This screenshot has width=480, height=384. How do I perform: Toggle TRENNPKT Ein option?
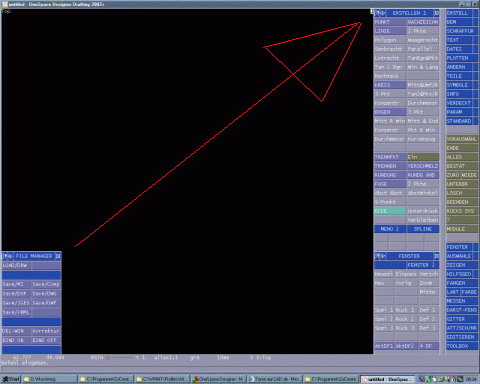coord(423,157)
